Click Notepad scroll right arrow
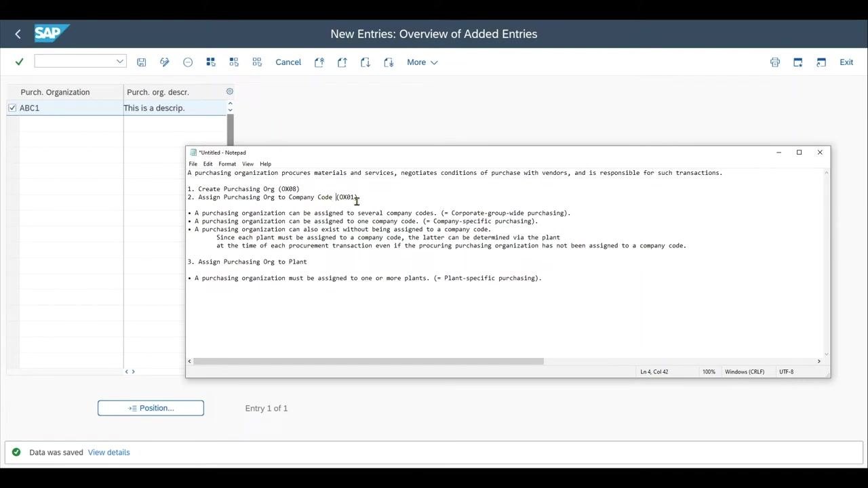This screenshot has width=868, height=488. pyautogui.click(x=818, y=361)
